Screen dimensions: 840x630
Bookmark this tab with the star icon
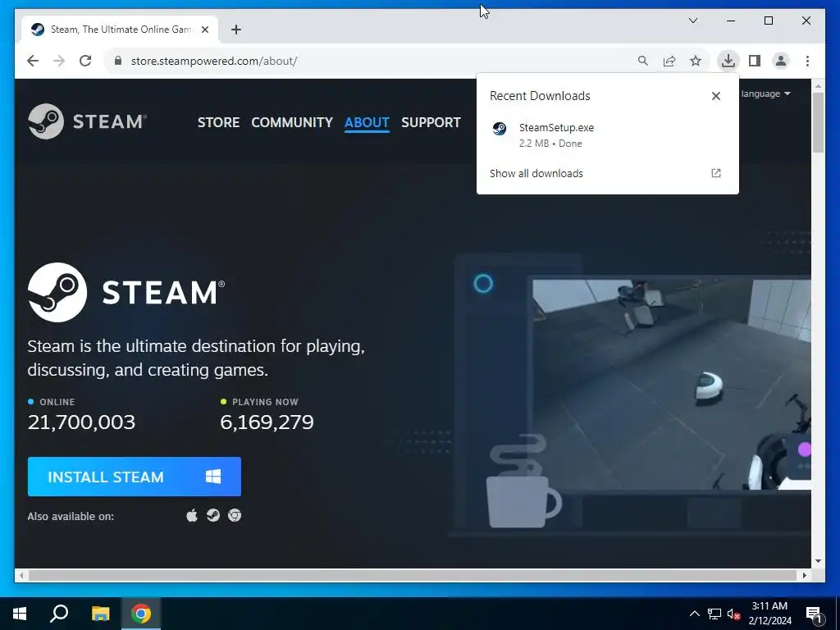click(696, 61)
